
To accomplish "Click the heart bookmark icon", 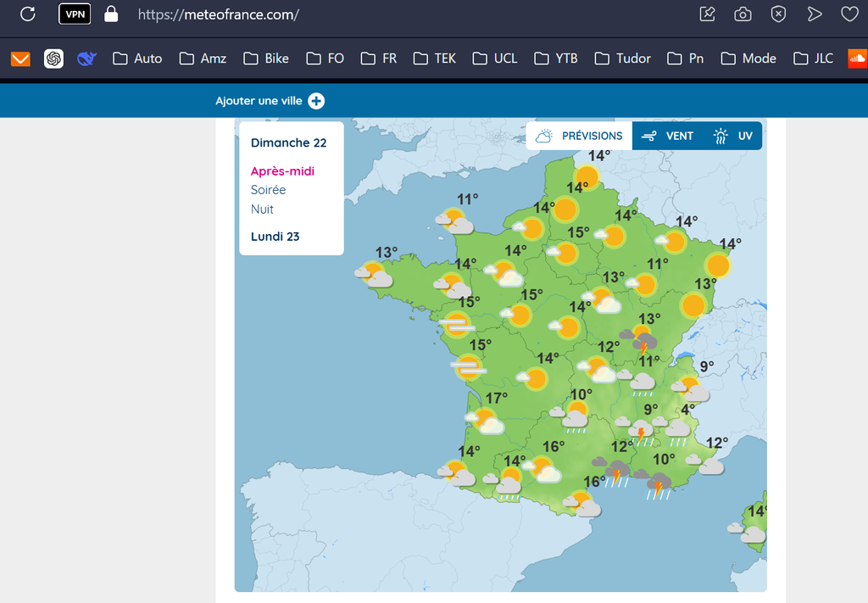I will coord(849,14).
